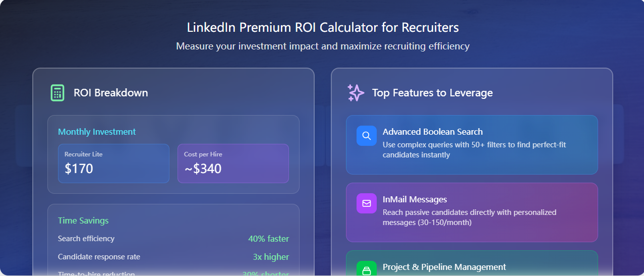Screen dimensions: 644x276
Task: Click the Candidate response rate label
Action: (99, 257)
